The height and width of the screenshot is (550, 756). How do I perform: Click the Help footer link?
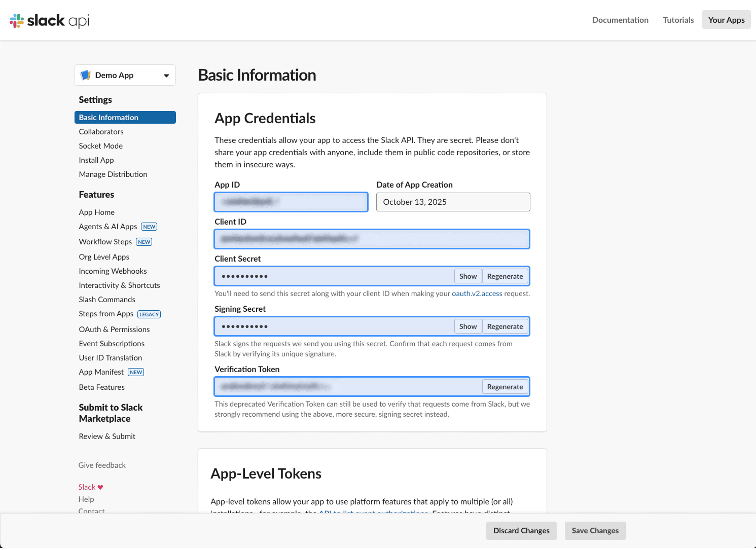coord(86,499)
